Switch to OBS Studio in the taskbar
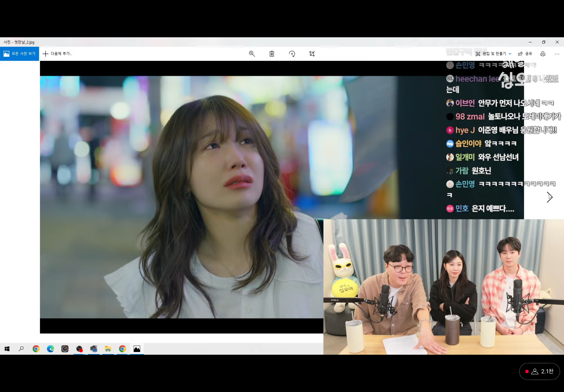 click(79, 349)
